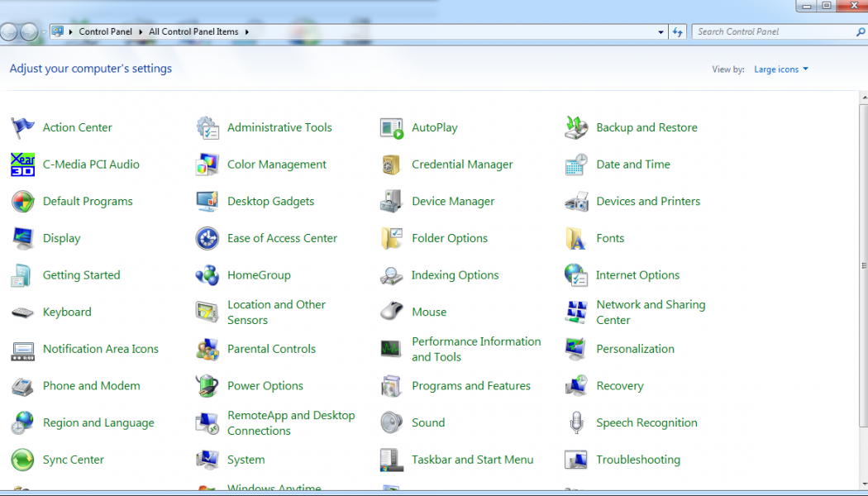Click the Speech Recognition microphone icon
Screen dimensions: 868x496
(x=575, y=423)
